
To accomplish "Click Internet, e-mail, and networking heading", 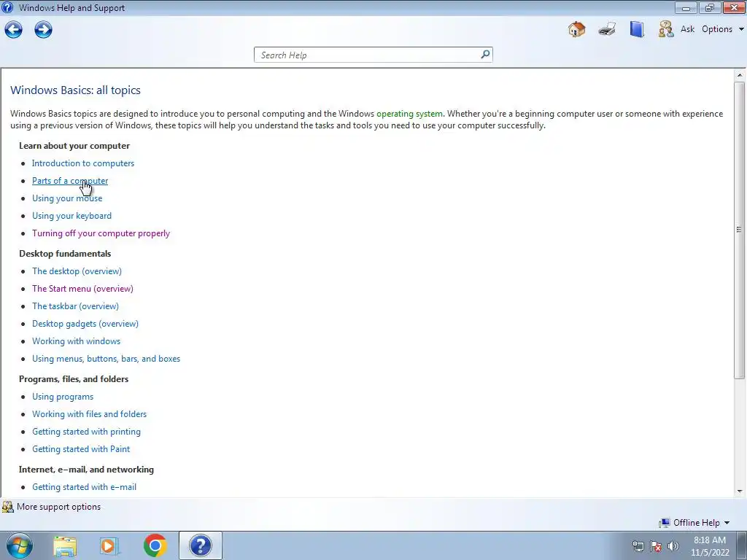I will click(x=86, y=470).
